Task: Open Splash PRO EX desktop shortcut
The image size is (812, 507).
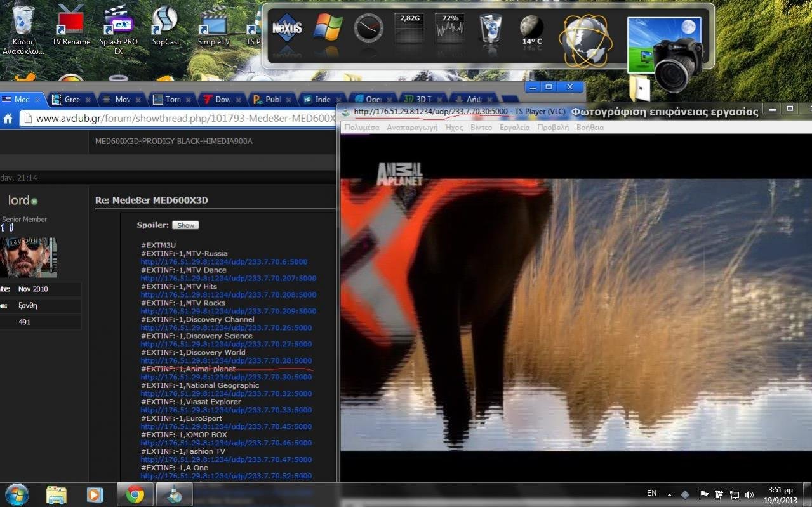Action: coord(118,29)
